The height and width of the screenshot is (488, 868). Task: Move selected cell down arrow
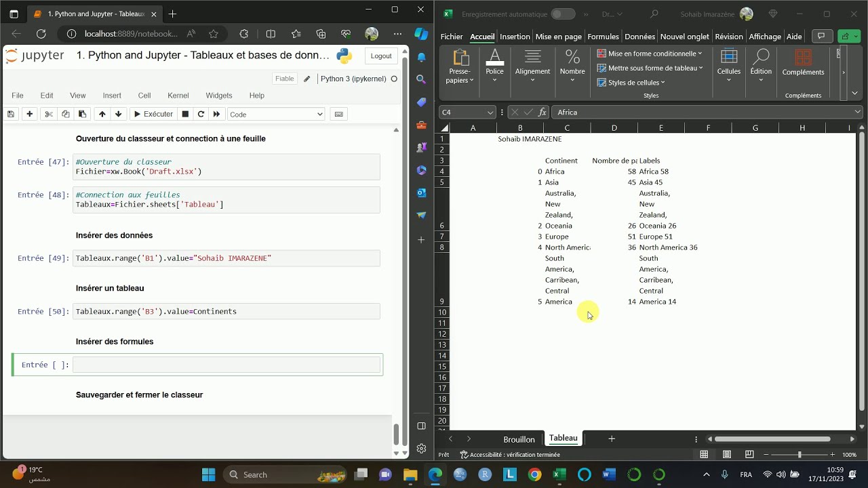(x=119, y=115)
